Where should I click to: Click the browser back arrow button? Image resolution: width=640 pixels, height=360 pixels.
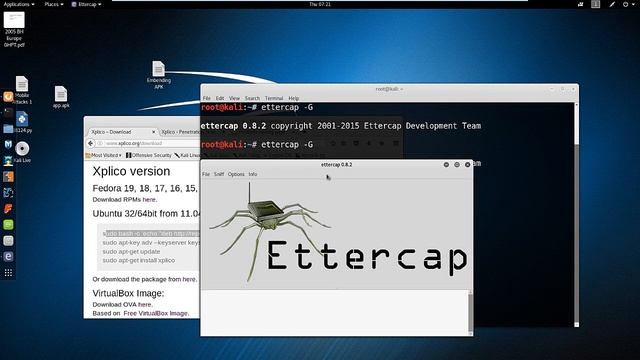(x=91, y=143)
